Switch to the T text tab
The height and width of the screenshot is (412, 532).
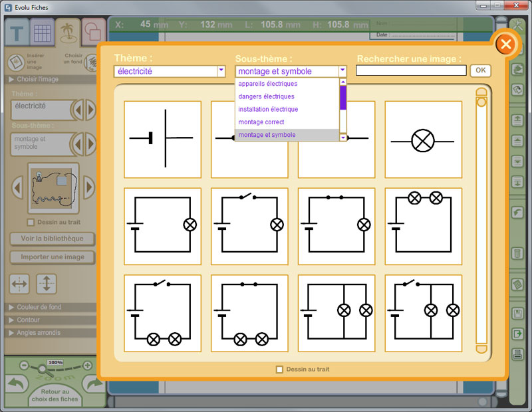(x=15, y=33)
